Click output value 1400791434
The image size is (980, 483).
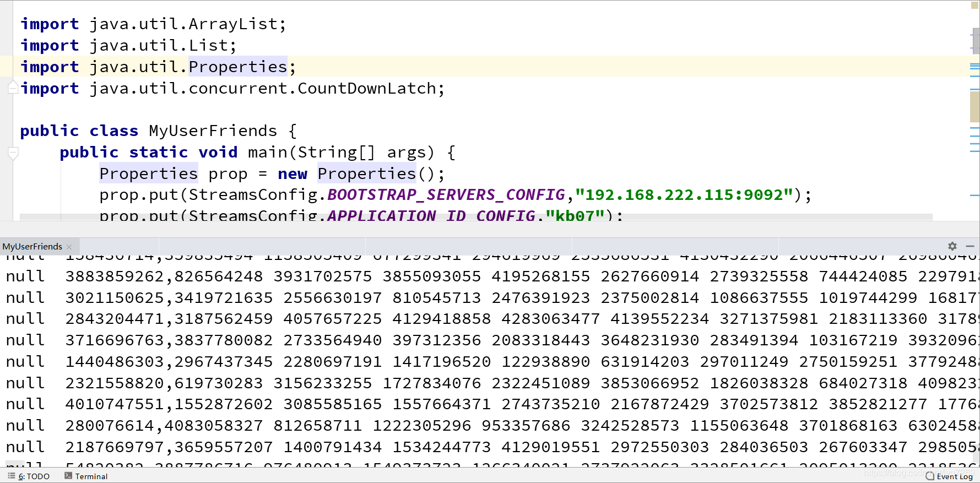point(333,447)
